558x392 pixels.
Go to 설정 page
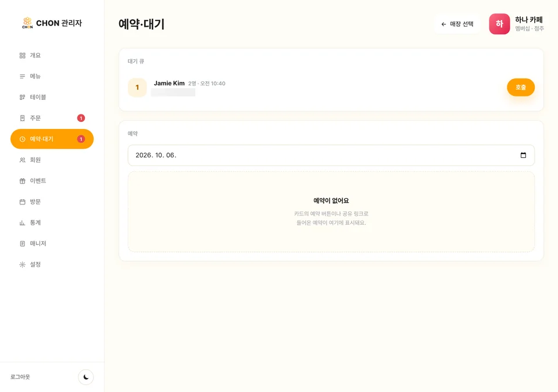click(52, 264)
